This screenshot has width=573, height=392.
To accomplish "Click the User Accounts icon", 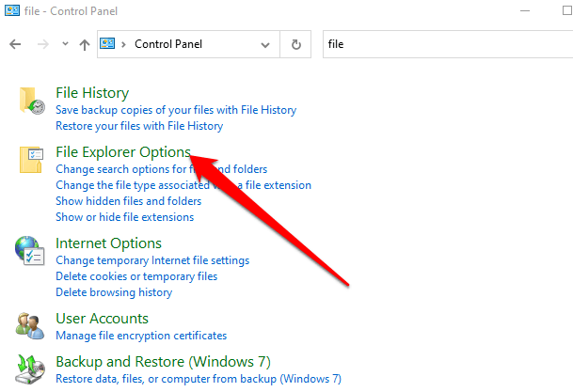I will (31, 325).
